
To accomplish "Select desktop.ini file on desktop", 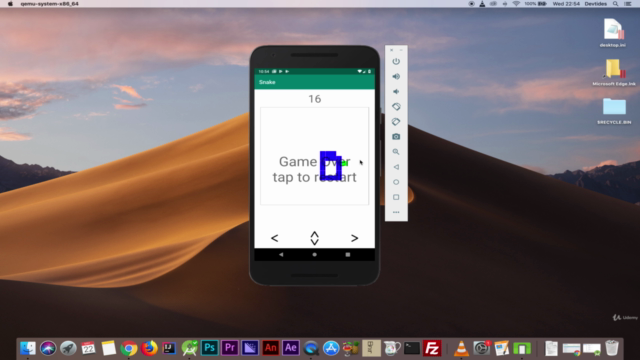I will tap(613, 33).
